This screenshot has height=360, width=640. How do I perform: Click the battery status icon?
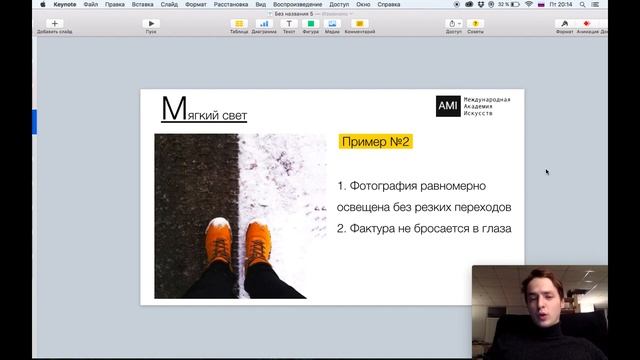click(515, 4)
